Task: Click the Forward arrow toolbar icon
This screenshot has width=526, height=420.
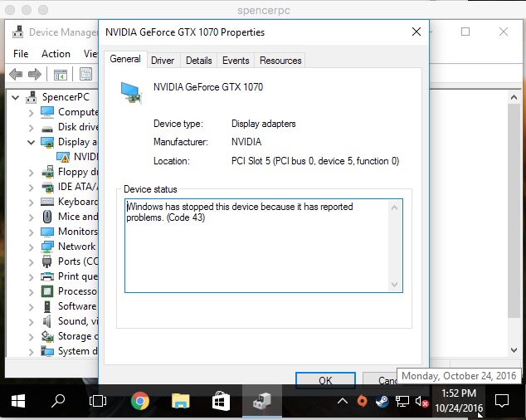Action: (x=35, y=74)
